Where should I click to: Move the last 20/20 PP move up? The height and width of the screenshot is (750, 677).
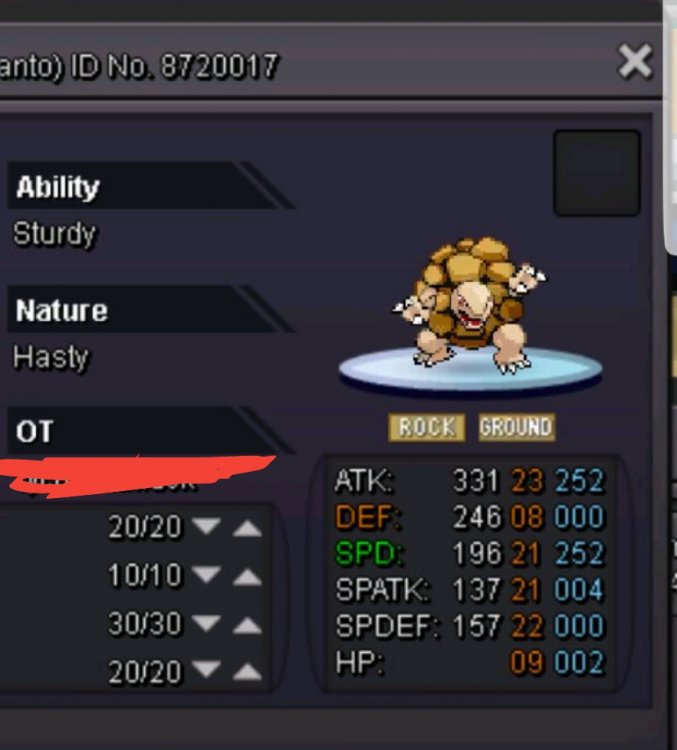pyautogui.click(x=247, y=672)
